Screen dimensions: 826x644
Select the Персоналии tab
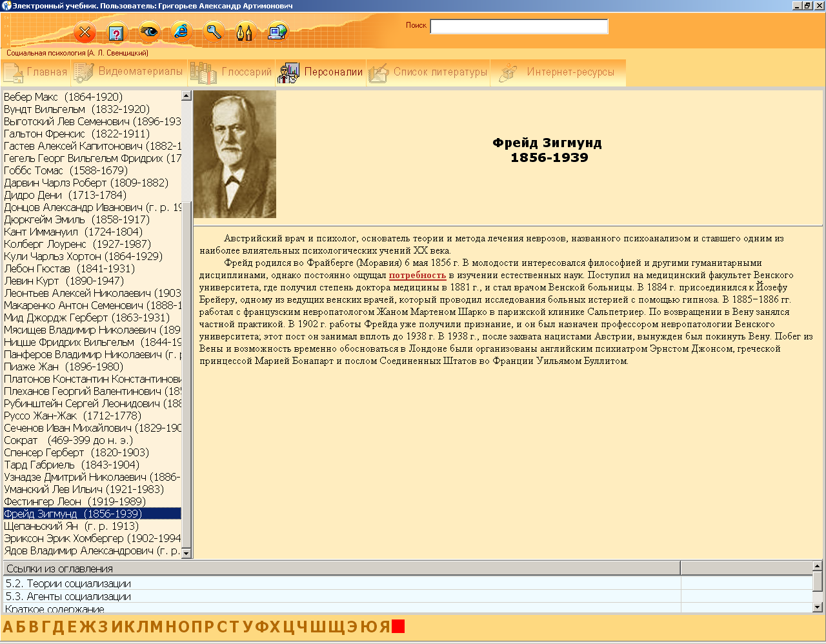(x=321, y=72)
